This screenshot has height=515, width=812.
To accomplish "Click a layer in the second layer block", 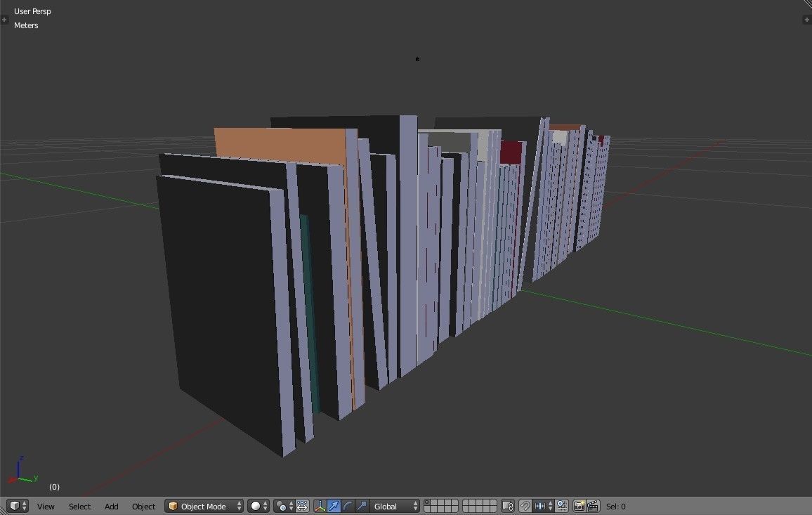I will point(480,506).
